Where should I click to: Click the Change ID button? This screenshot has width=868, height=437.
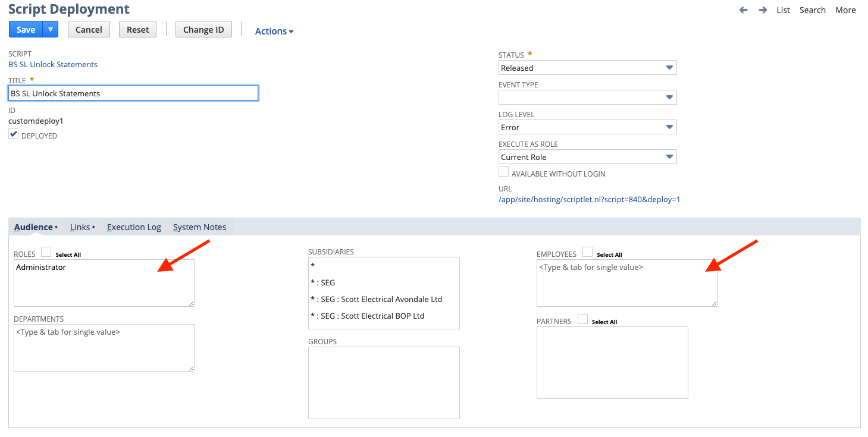(x=203, y=29)
